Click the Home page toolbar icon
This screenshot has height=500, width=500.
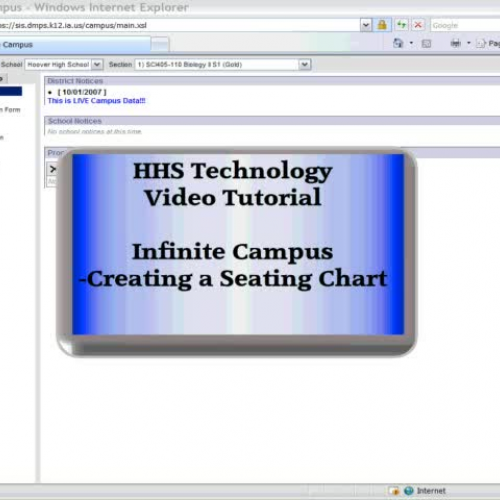pos(398,43)
